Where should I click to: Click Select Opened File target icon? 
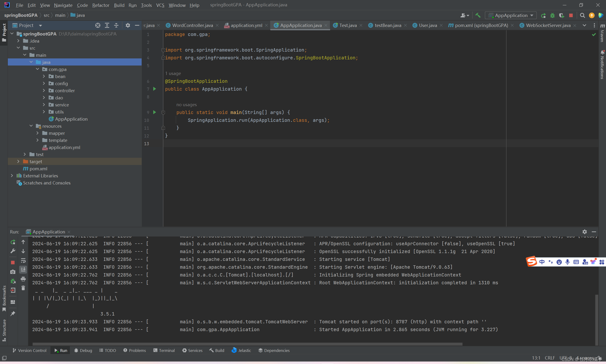tap(98, 25)
